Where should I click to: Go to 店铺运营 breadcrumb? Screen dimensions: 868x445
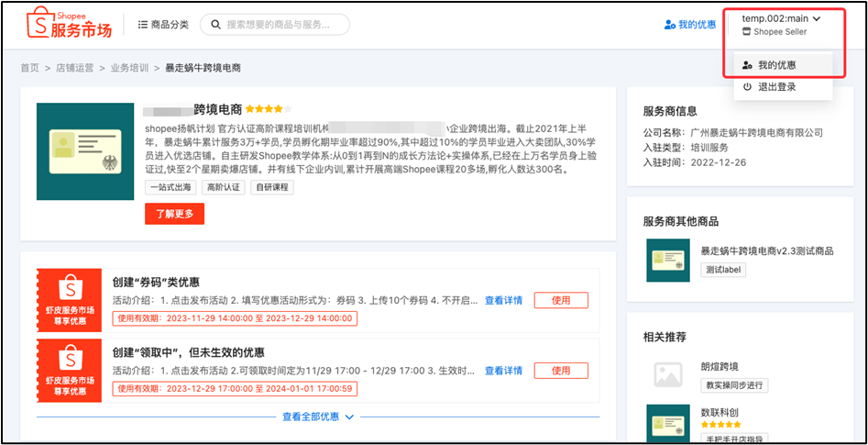tap(75, 68)
